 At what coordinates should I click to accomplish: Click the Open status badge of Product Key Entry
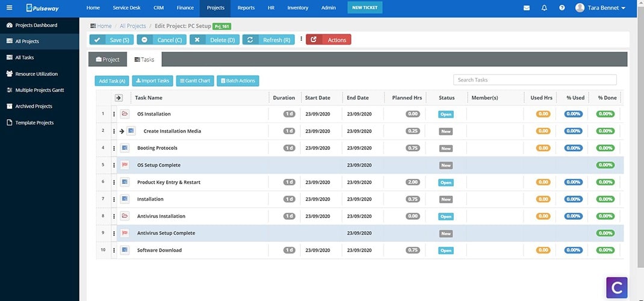pyautogui.click(x=445, y=182)
